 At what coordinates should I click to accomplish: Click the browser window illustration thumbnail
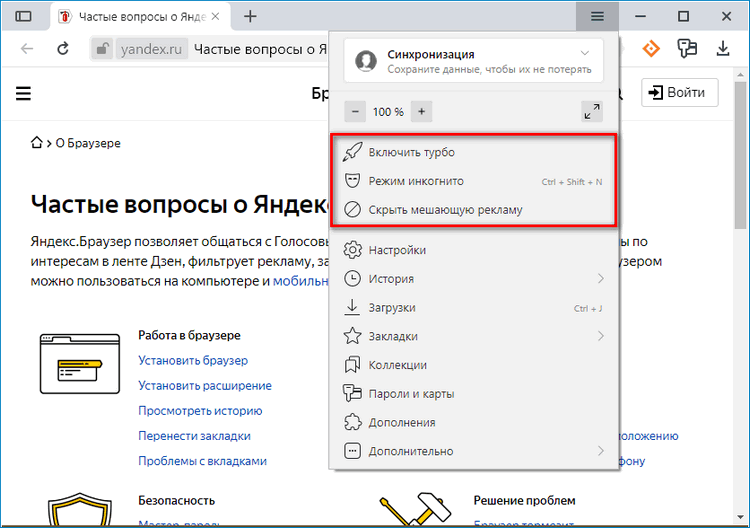click(80, 363)
